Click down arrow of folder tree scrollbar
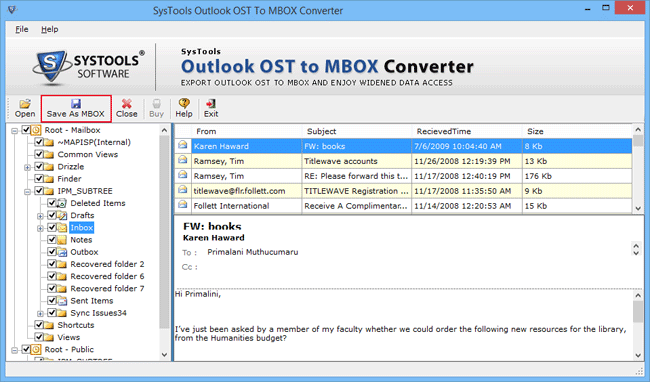 [164, 355]
